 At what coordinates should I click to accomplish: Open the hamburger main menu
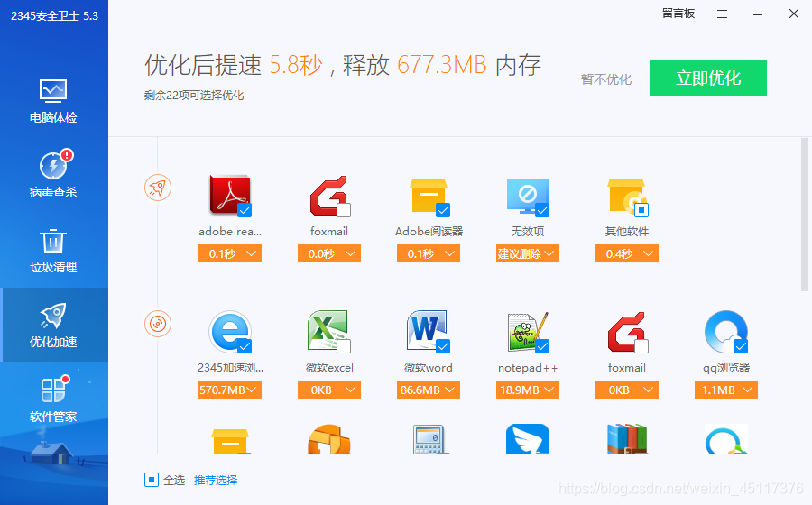tap(722, 14)
